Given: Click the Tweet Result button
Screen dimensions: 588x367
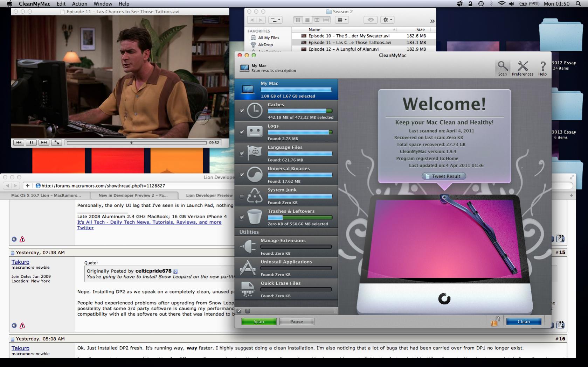Looking at the screenshot, I should click(444, 176).
